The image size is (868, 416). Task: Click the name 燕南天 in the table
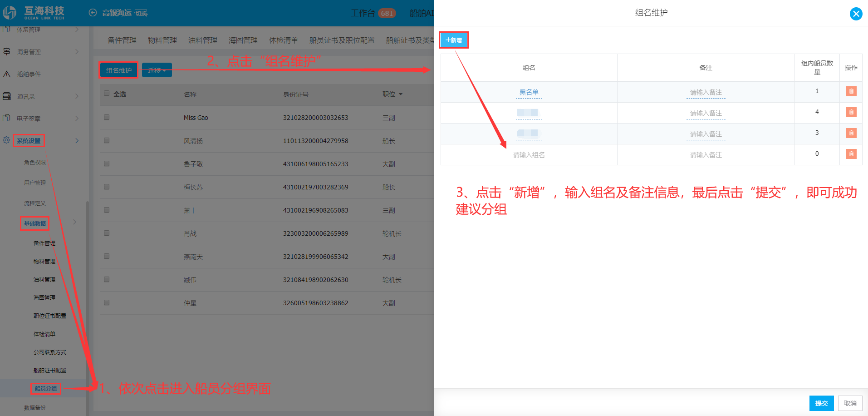click(x=193, y=257)
